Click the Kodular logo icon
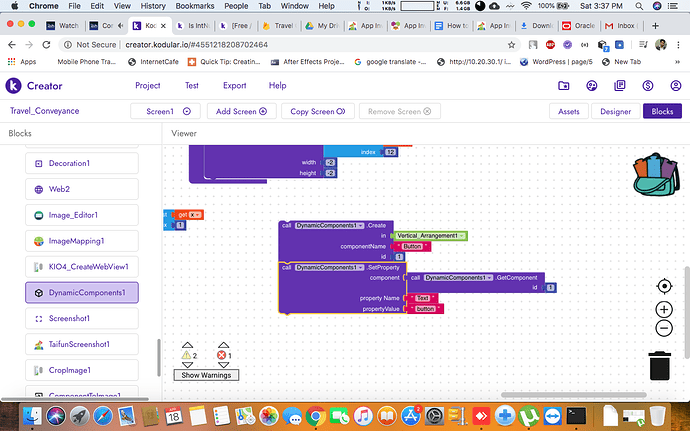This screenshot has height=431, width=690. point(16,86)
